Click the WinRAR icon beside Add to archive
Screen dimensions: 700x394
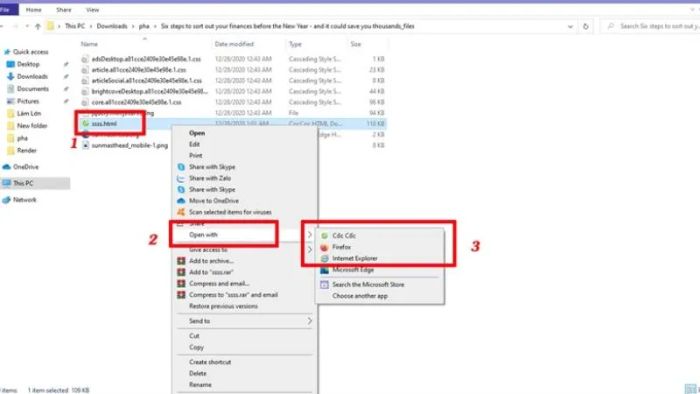click(181, 261)
